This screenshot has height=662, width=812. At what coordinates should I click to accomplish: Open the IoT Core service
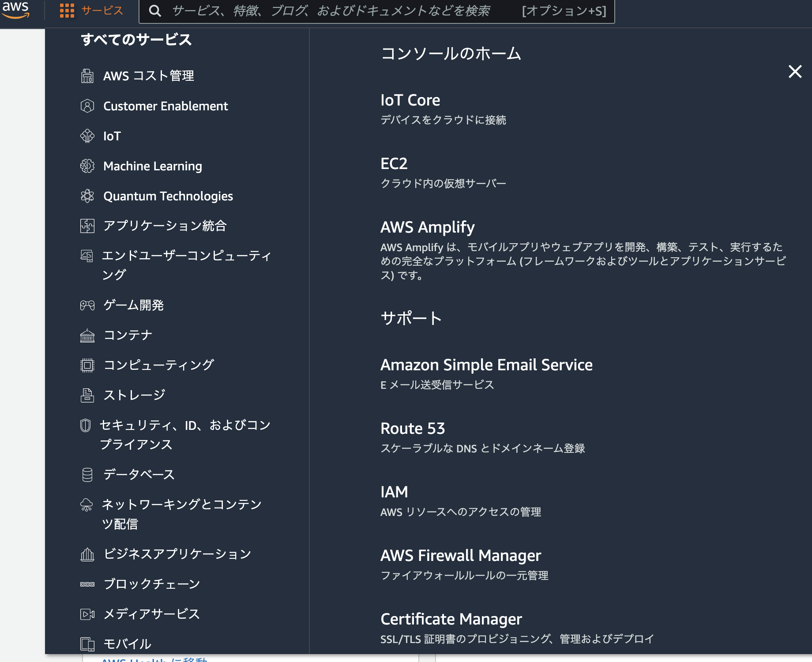click(410, 100)
